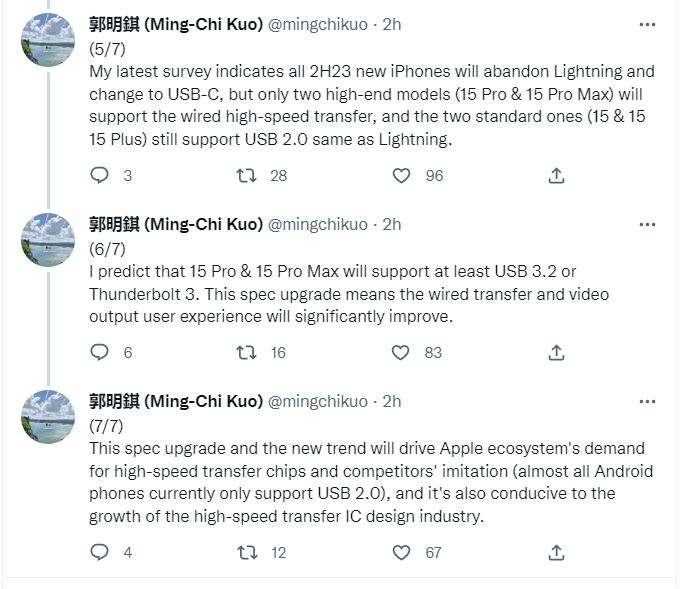The height and width of the screenshot is (589, 681).
Task: Reply to the (6/7) tweet
Action: click(99, 352)
